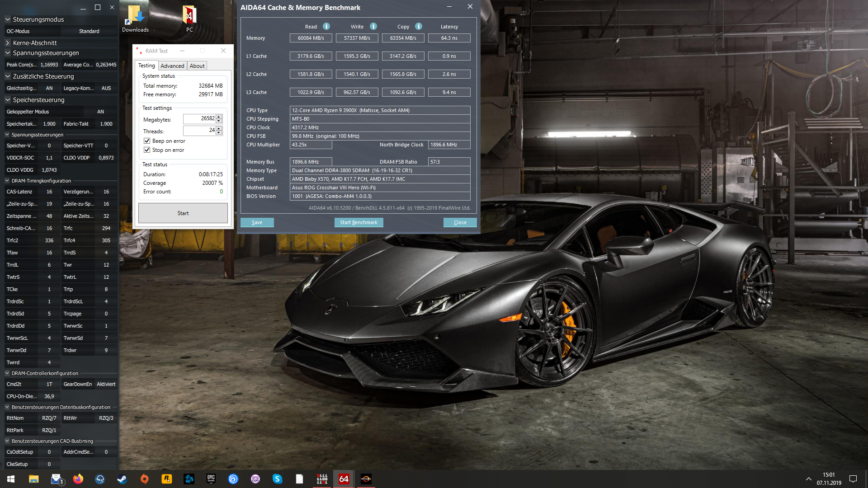
Task: Click the Megabytes input field
Action: click(x=199, y=119)
